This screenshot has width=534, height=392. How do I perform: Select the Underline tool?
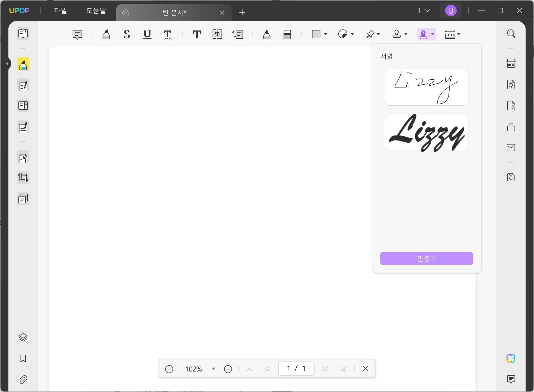tap(147, 34)
